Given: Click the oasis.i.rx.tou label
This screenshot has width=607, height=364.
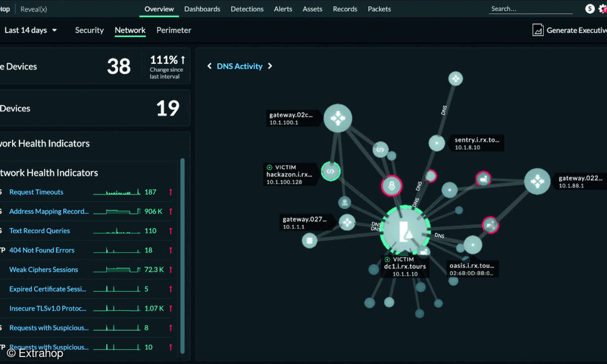Looking at the screenshot, I should 473,269.
